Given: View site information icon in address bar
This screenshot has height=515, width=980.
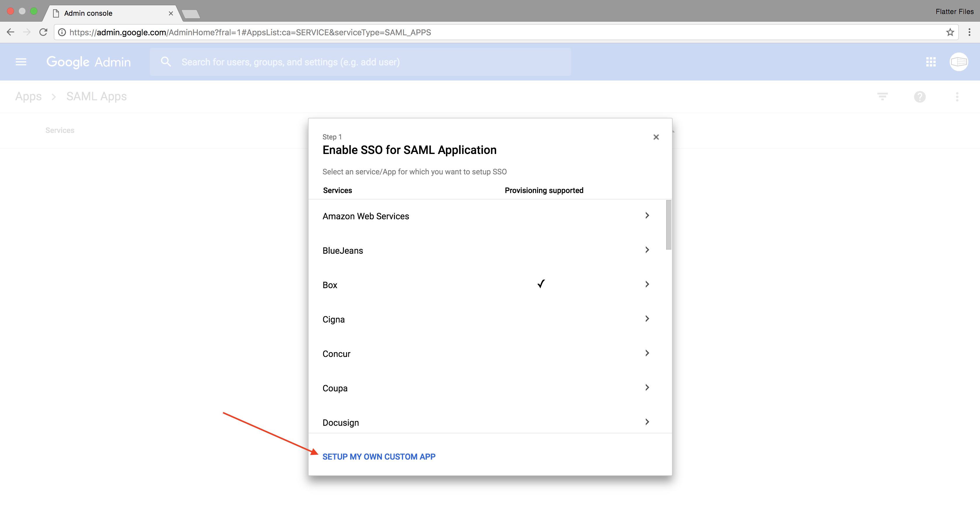Looking at the screenshot, I should click(x=62, y=32).
